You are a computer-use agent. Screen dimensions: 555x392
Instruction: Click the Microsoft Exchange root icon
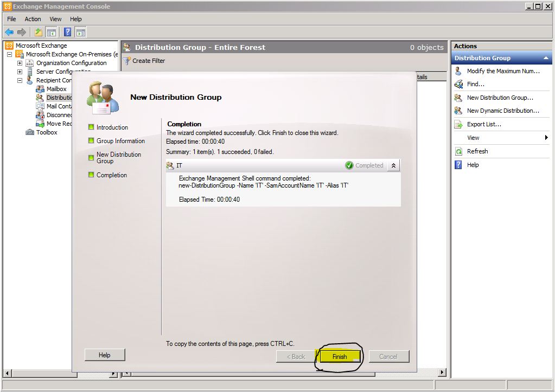[x=9, y=46]
